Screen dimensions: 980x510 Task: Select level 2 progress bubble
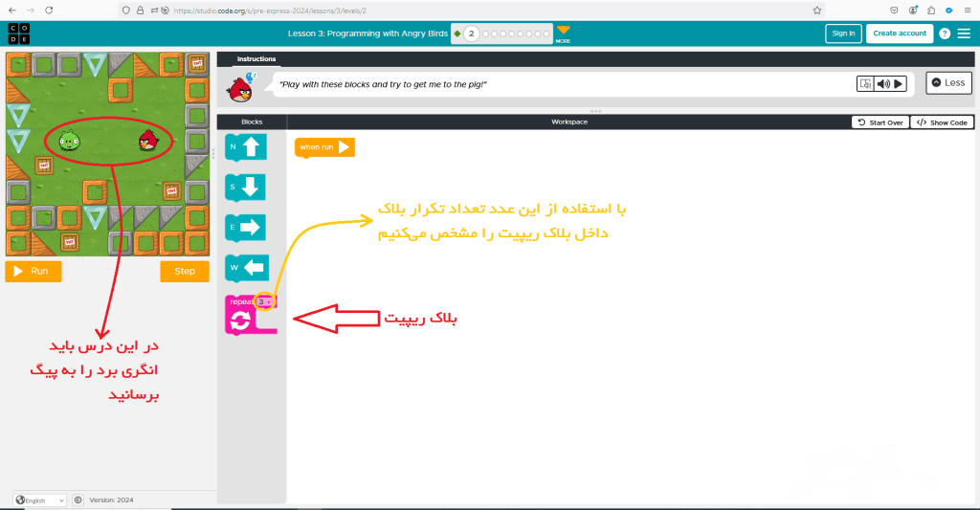click(x=471, y=33)
